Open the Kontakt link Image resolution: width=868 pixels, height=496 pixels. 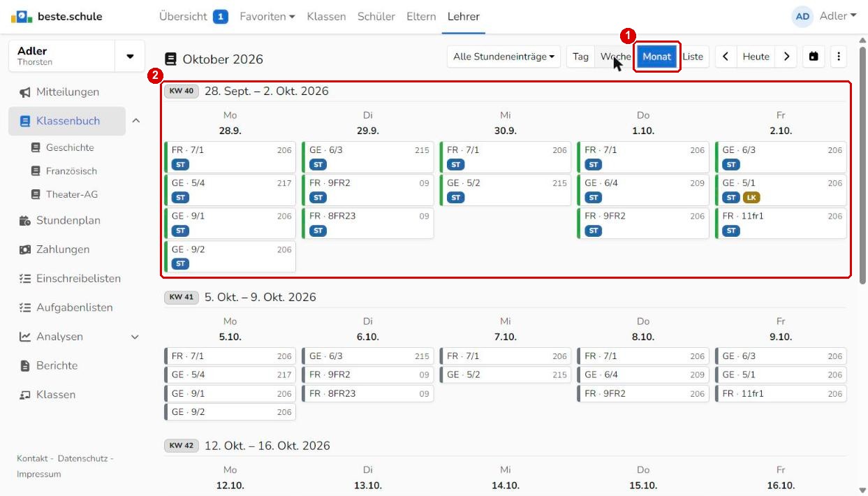coord(32,458)
